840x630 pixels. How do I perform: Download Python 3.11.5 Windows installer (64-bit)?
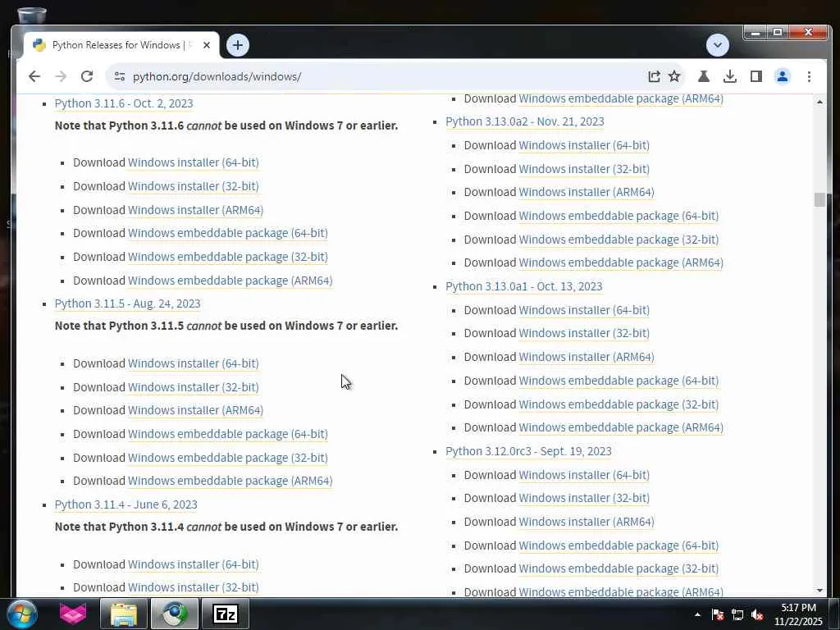[x=194, y=363]
